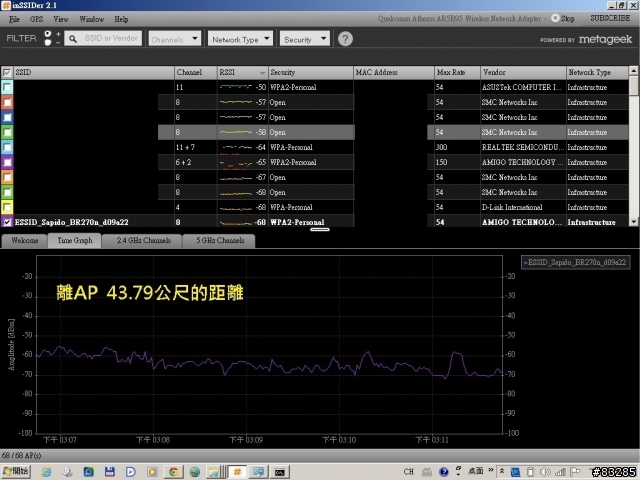Switch to the command prompt taskbar button
The image size is (640, 480).
tap(280, 472)
